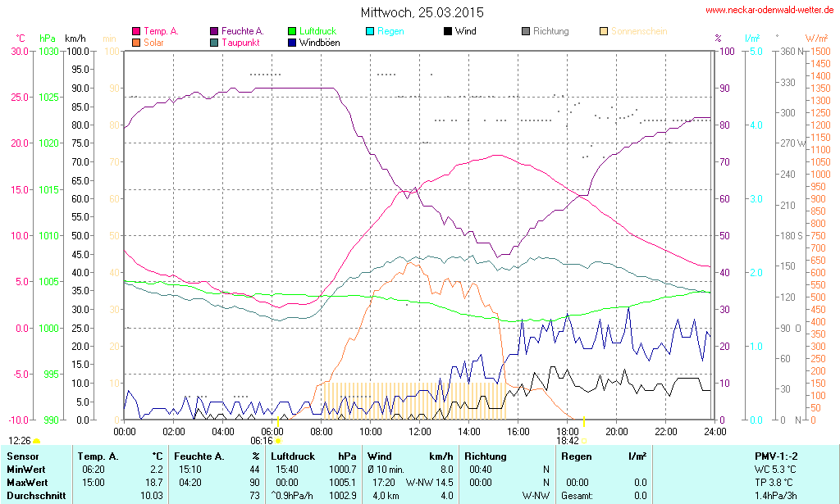
Task: Click the sunset marker icon at 18:42
Action: click(584, 441)
